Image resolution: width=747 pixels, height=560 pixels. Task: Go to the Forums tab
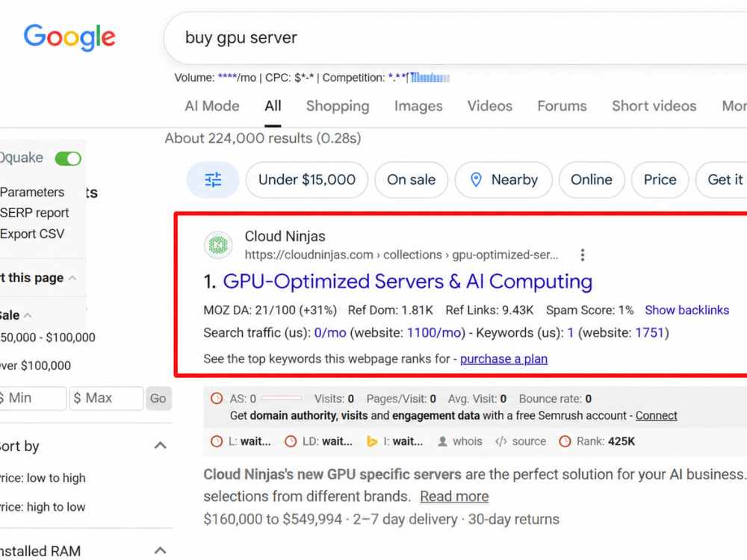(562, 106)
